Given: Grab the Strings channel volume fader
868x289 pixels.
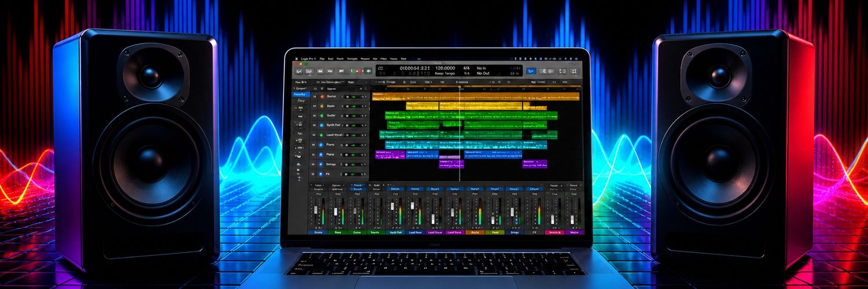Looking at the screenshot, I should tap(512, 212).
